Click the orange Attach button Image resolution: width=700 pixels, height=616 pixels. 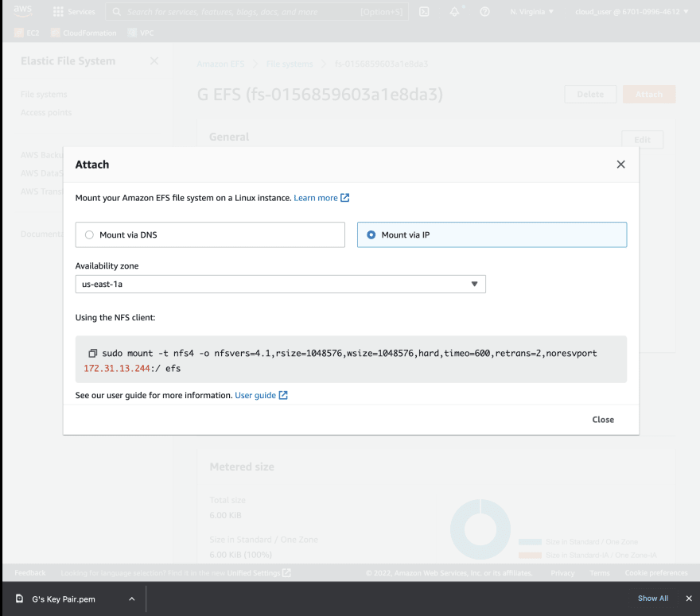(x=649, y=95)
